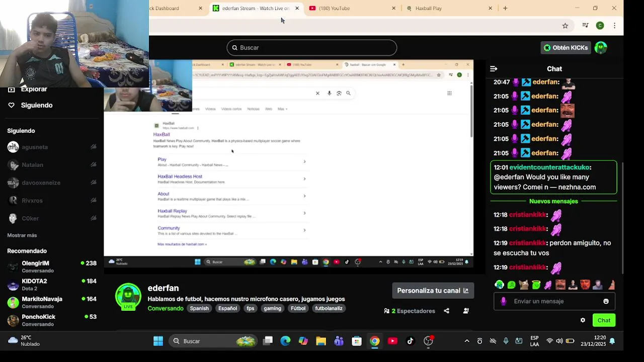Viewport: 644px width, 362px height.
Task: Select the Conversando category link
Action: (x=166, y=309)
